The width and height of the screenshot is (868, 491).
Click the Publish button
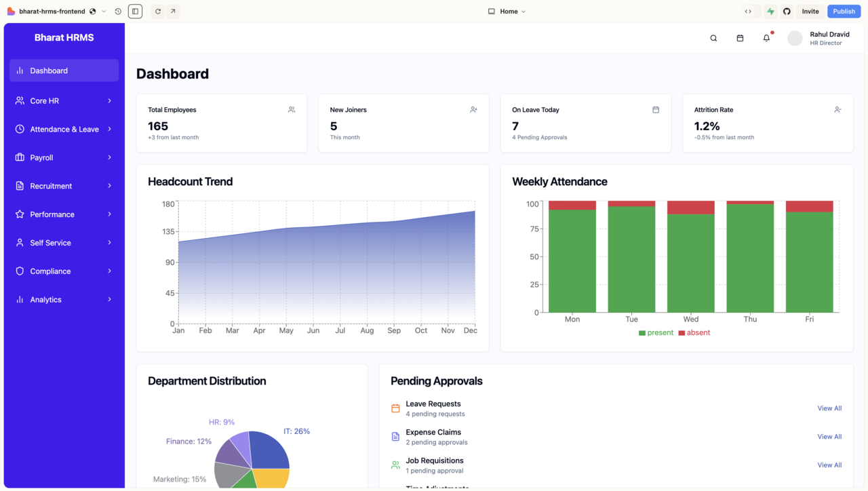pyautogui.click(x=844, y=11)
